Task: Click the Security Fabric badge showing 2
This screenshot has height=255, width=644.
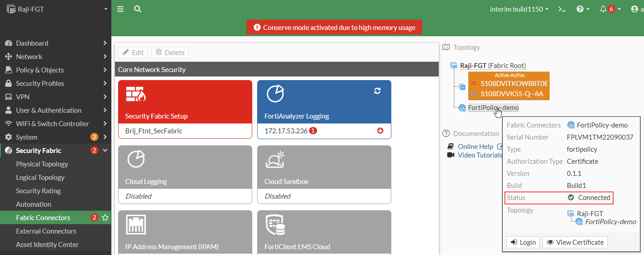Action: (x=94, y=150)
